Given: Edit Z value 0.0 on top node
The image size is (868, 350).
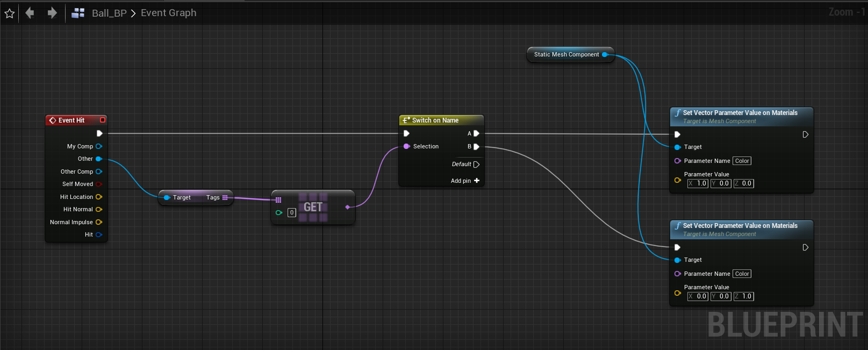Looking at the screenshot, I should 744,183.
